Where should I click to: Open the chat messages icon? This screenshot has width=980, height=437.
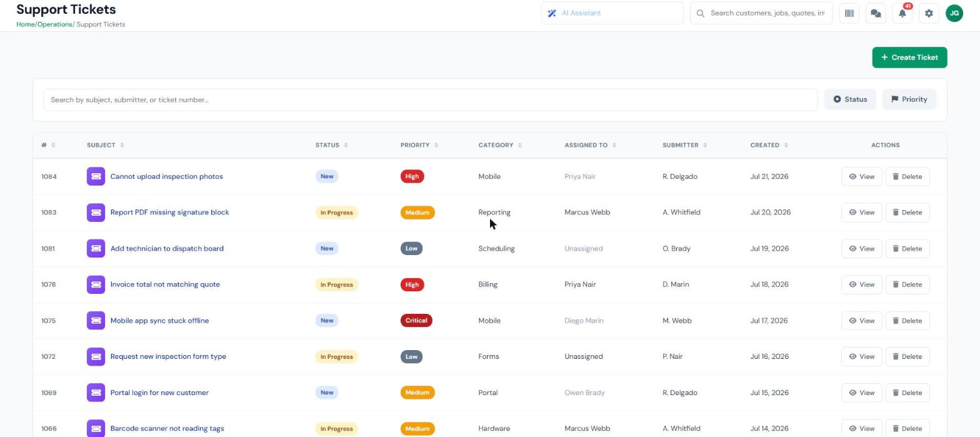[876, 13]
